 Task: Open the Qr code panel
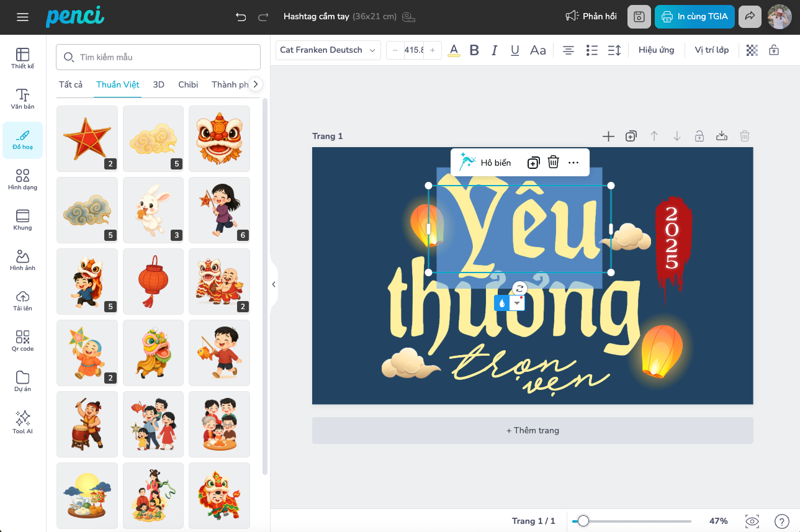click(22, 341)
